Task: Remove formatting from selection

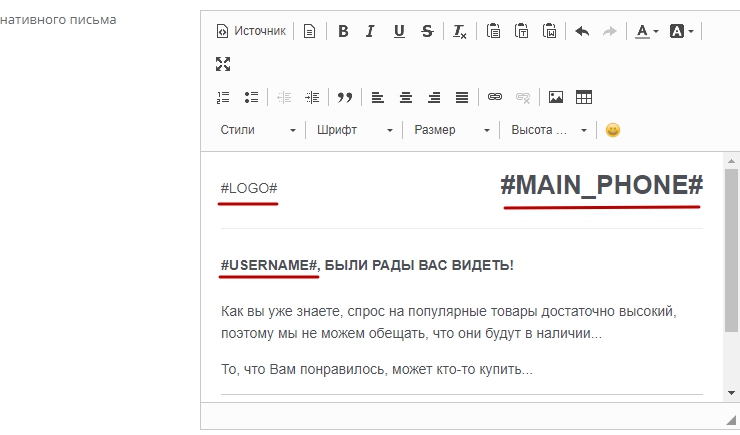Action: pyautogui.click(x=459, y=31)
